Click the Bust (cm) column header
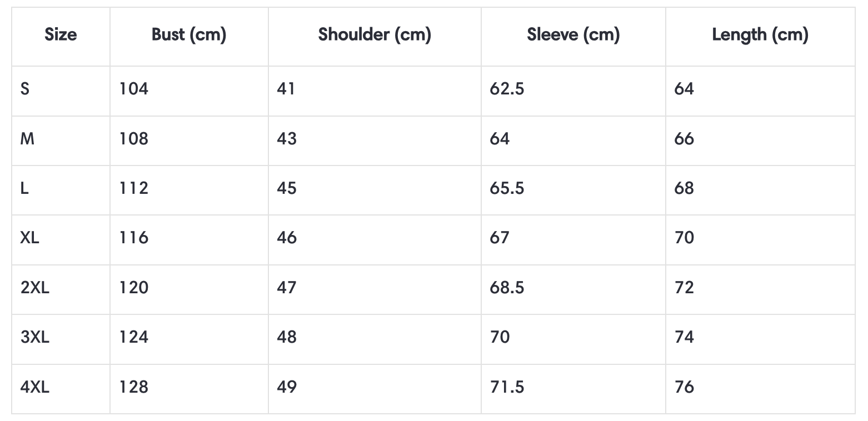The image size is (868, 421). pos(189,34)
